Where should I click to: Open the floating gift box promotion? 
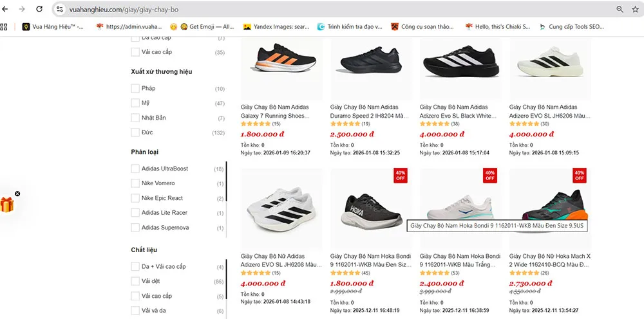(x=7, y=205)
